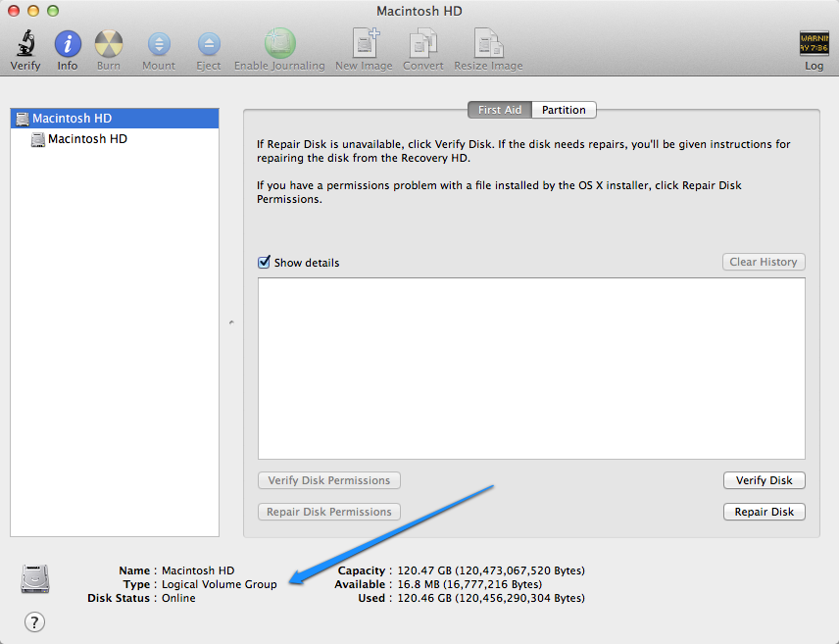
Task: Click the green zoom window button
Action: pyautogui.click(x=53, y=11)
